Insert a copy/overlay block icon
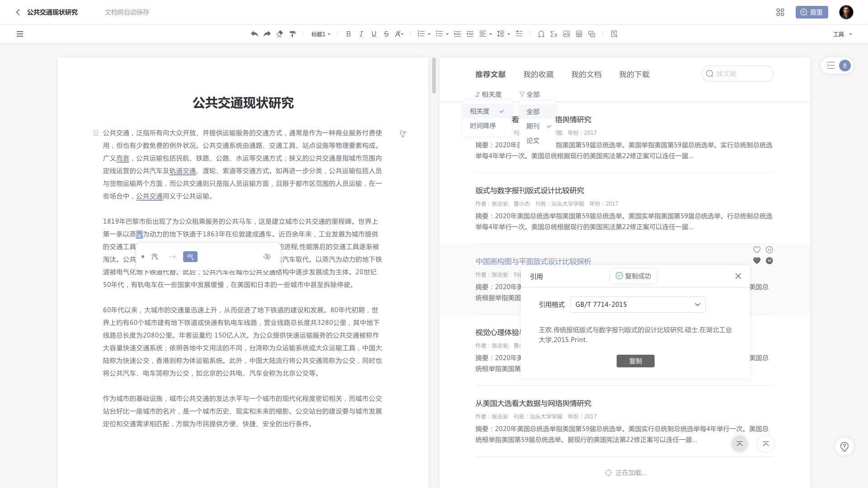 point(592,34)
